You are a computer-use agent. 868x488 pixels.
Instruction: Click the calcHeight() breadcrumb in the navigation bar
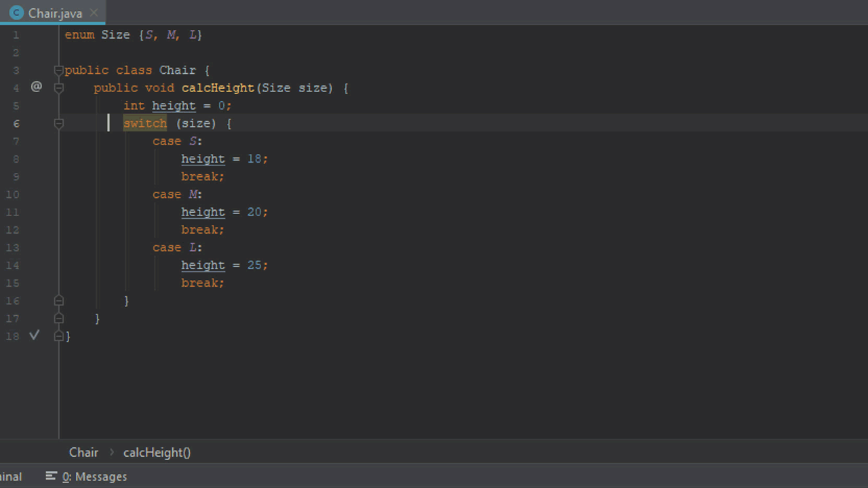tap(157, 452)
